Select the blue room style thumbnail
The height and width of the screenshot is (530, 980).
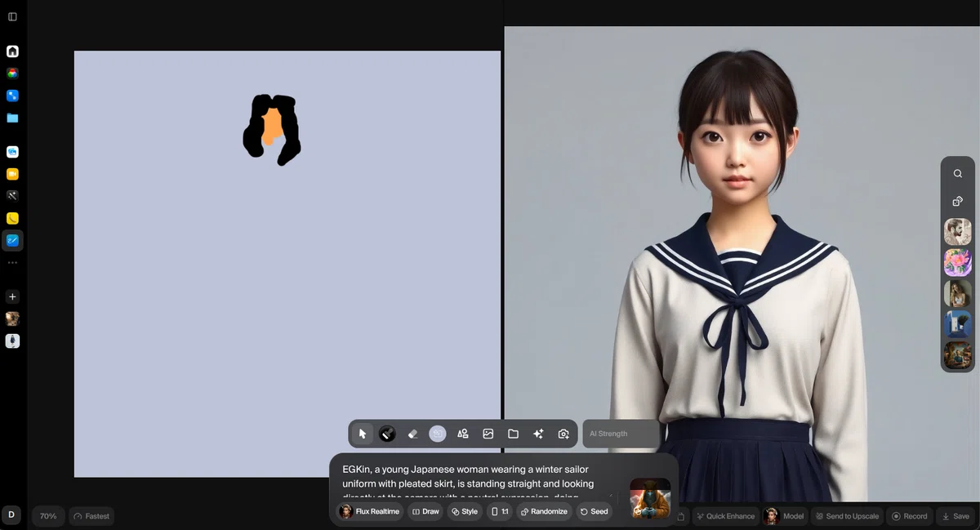click(x=958, y=324)
